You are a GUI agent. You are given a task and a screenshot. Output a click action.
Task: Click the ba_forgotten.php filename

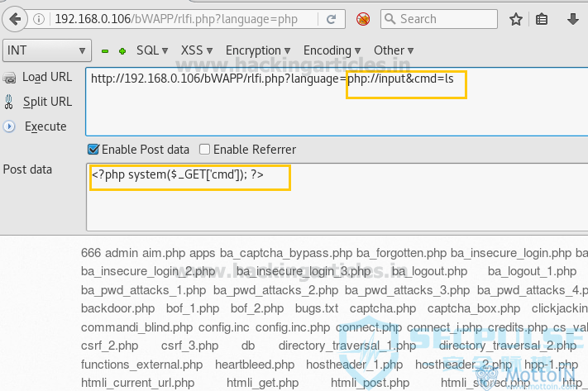(402, 253)
